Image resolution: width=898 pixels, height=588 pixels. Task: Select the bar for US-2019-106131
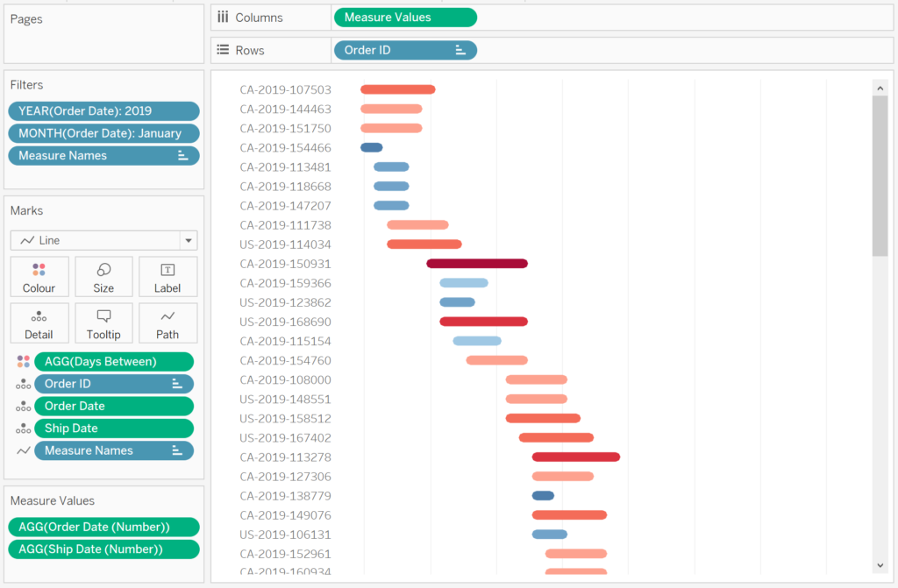point(550,535)
